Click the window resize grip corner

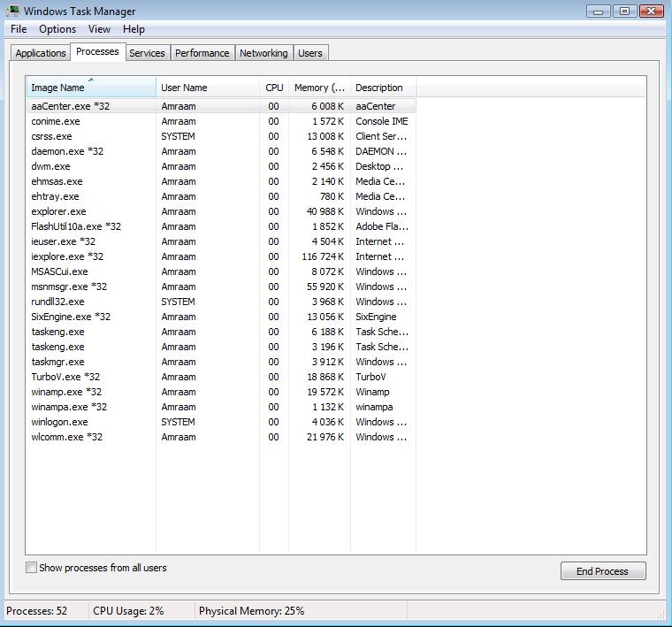click(x=661, y=614)
